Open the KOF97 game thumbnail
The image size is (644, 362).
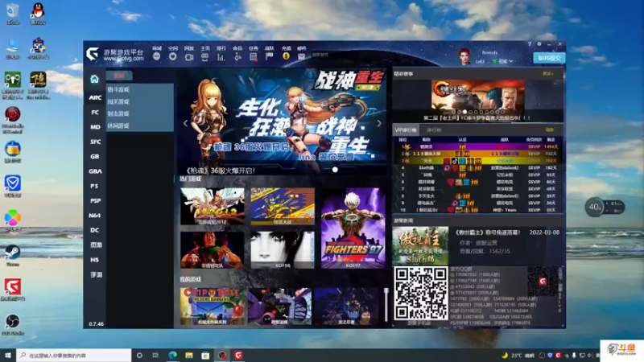click(353, 228)
